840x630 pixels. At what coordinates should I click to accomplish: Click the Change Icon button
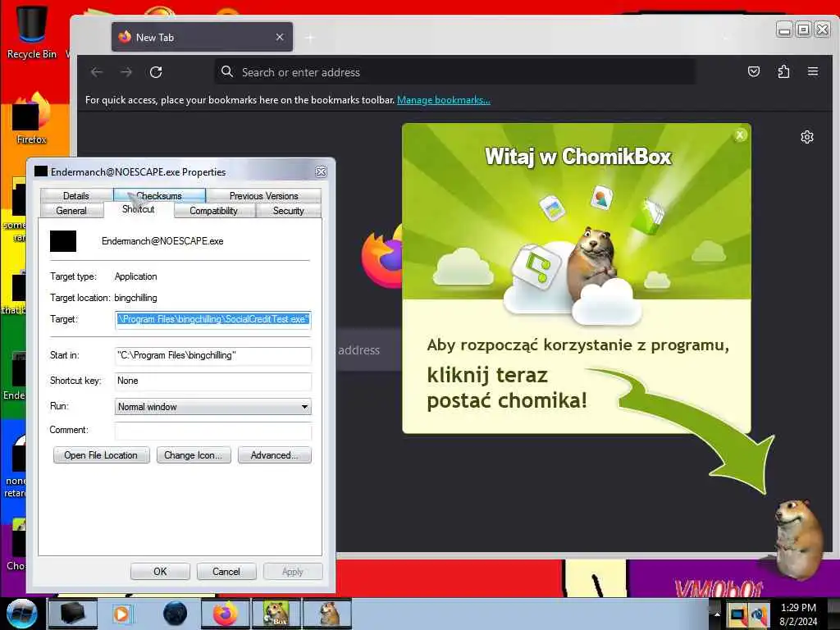[x=194, y=455]
